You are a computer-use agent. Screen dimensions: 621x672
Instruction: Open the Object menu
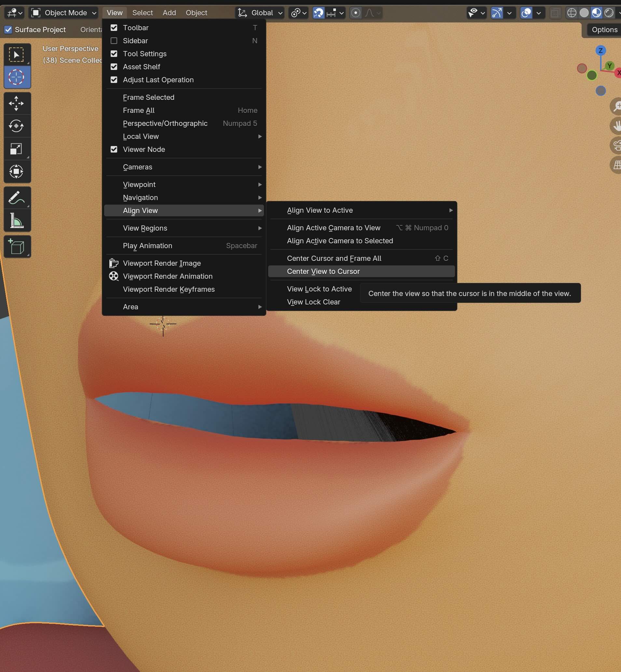(x=197, y=13)
